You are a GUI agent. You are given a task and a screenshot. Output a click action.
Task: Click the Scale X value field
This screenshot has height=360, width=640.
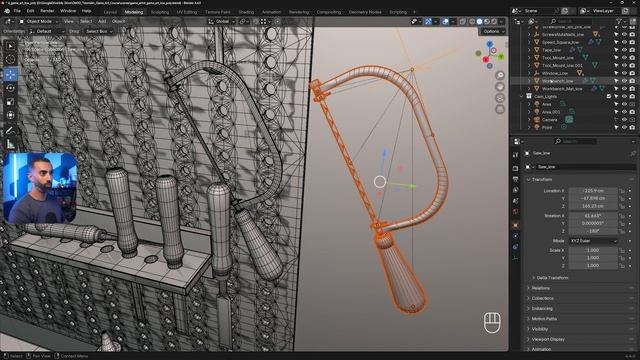(x=593, y=250)
